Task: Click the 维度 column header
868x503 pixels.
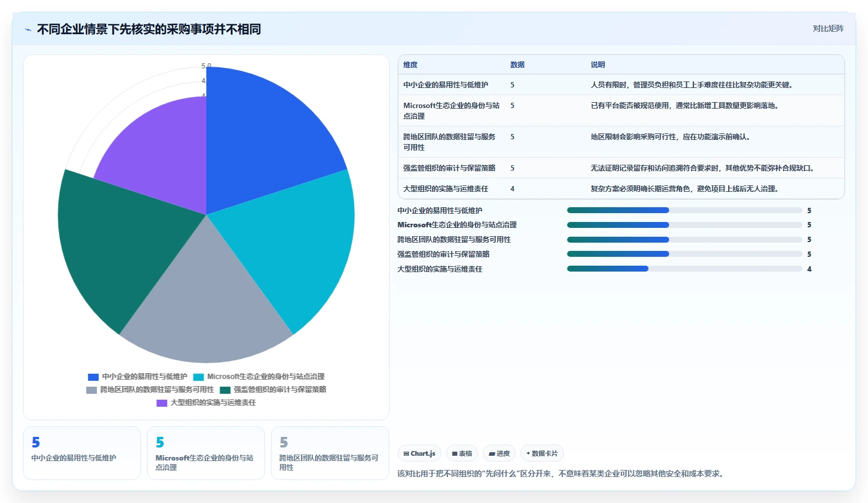Action: pos(410,65)
